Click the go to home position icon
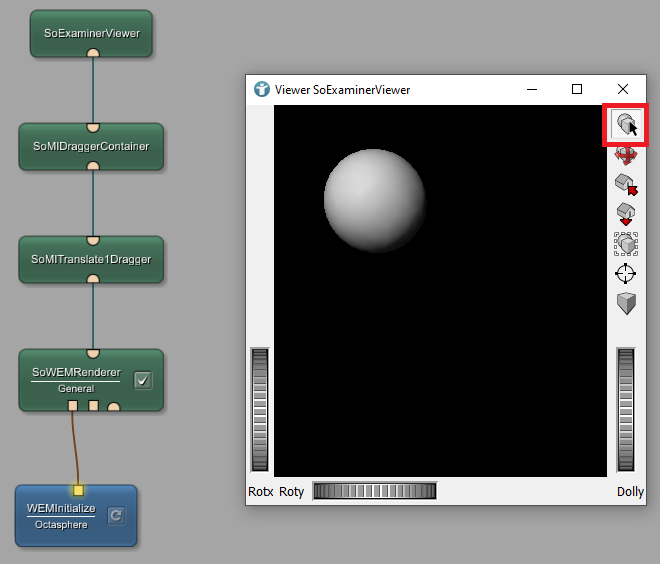Image resolution: width=660 pixels, height=564 pixels. [x=626, y=185]
